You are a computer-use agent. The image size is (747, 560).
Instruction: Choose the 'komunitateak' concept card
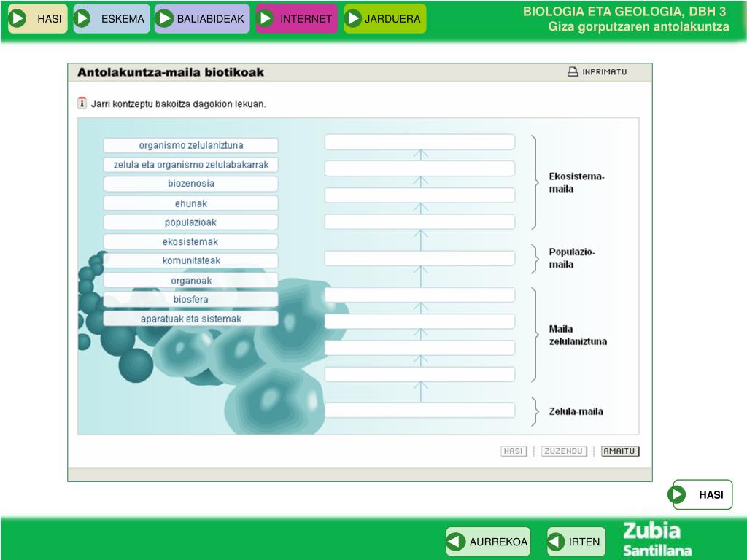click(190, 260)
